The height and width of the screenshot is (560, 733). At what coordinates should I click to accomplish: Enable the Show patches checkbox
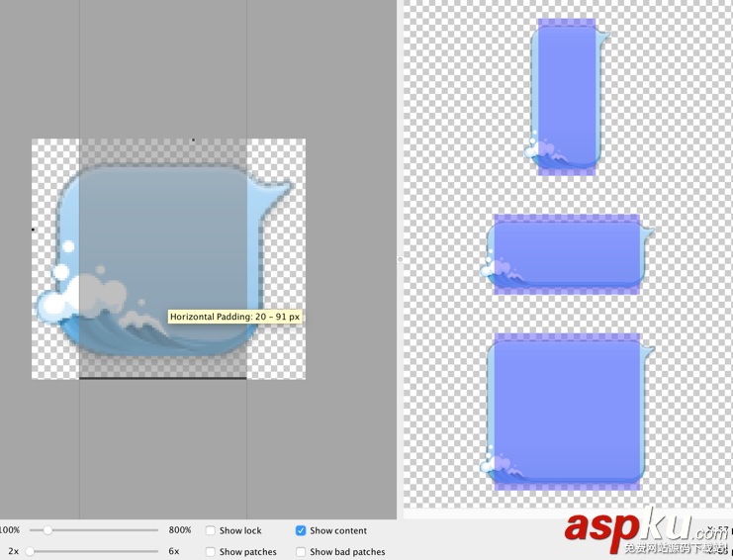(211, 551)
